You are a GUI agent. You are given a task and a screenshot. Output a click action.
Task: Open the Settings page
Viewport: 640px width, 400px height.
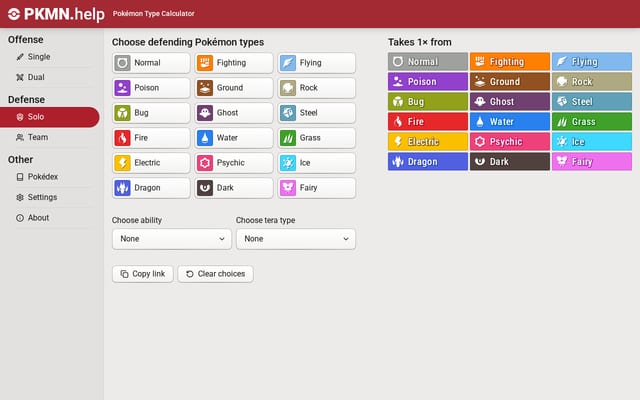coord(51,197)
